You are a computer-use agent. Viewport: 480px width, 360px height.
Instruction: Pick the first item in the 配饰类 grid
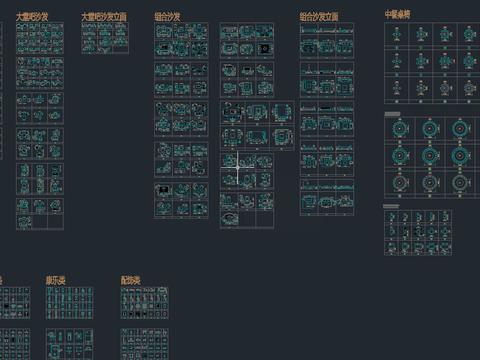(124, 290)
